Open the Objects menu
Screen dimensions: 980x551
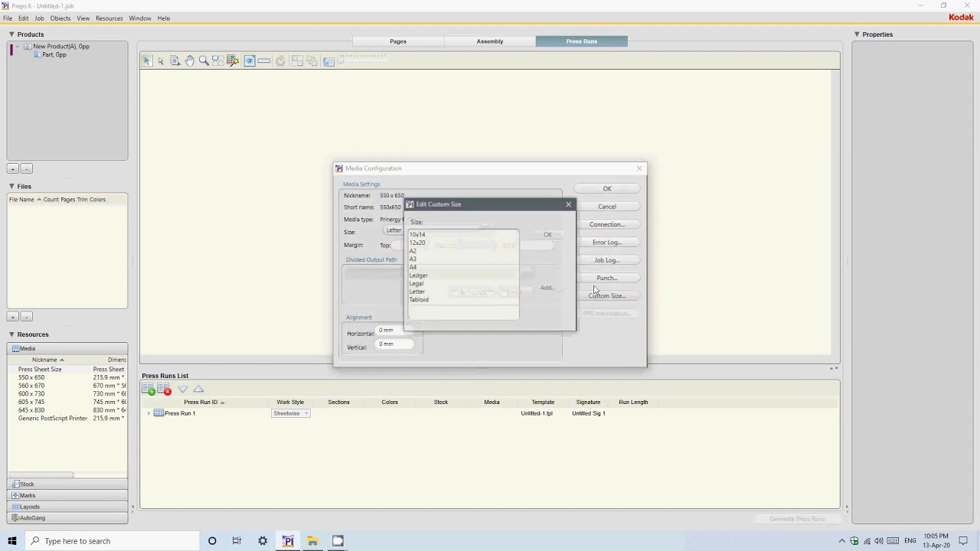pos(60,18)
